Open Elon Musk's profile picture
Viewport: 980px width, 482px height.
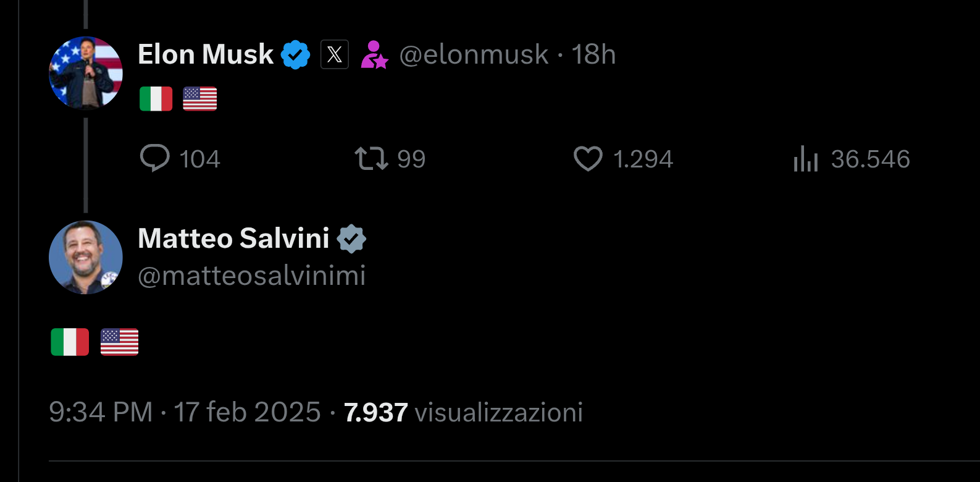[85, 73]
